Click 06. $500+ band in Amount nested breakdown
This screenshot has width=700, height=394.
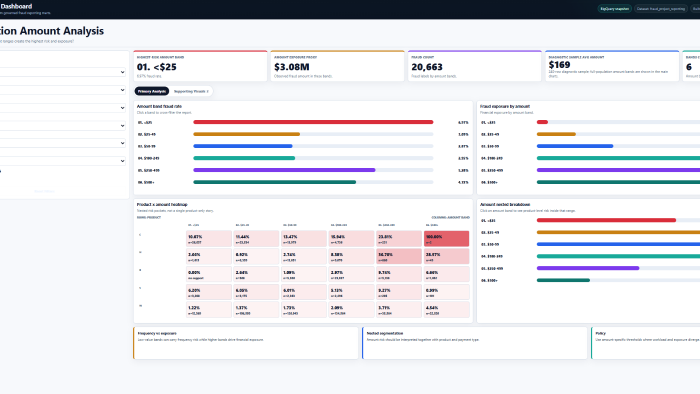tap(563, 280)
